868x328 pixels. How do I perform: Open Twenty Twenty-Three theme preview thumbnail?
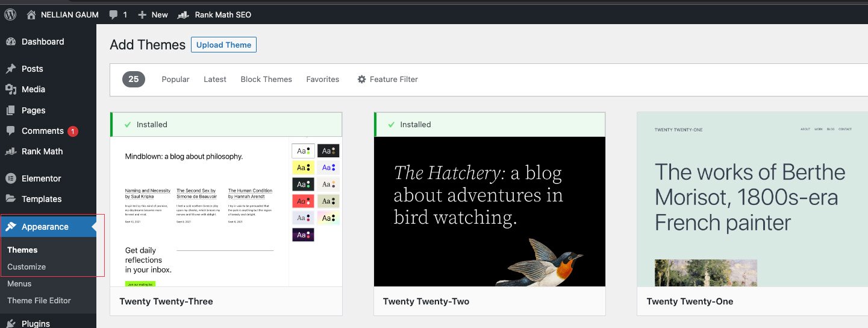point(226,212)
